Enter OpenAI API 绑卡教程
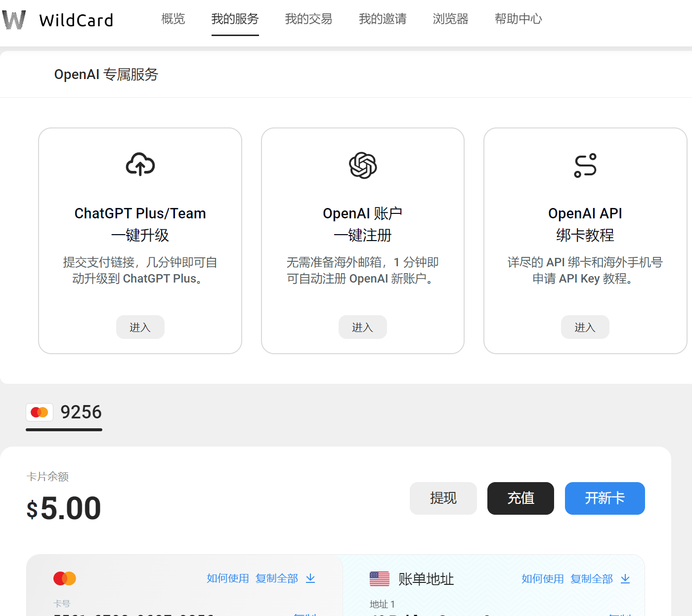692x616 pixels. click(585, 327)
